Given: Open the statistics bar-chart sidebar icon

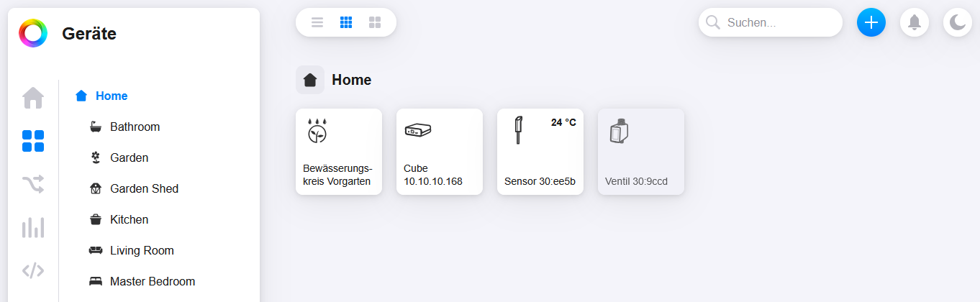Looking at the screenshot, I should coord(33,227).
